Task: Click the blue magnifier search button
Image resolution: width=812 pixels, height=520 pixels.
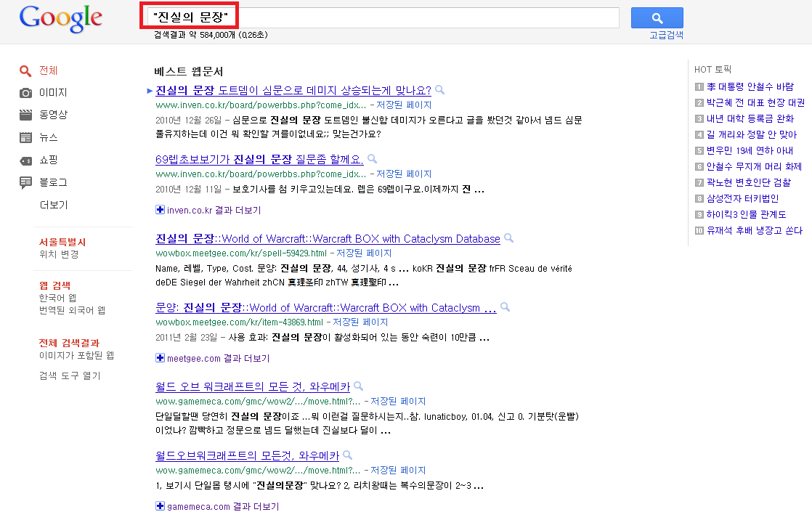Action: (657, 18)
